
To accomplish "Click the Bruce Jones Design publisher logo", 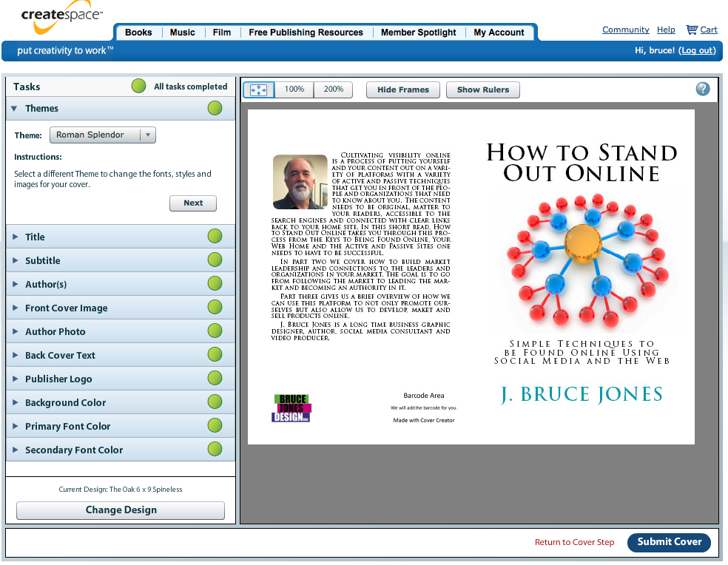I will 291,408.
